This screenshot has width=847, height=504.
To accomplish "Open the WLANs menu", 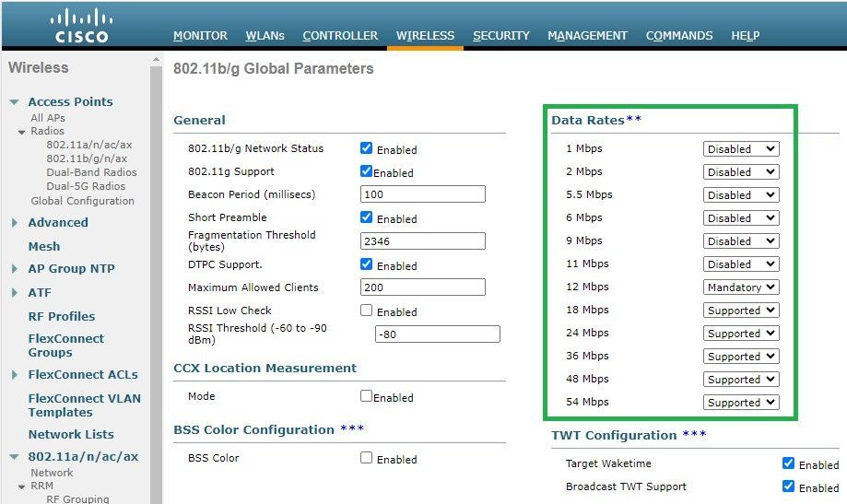I will point(265,36).
